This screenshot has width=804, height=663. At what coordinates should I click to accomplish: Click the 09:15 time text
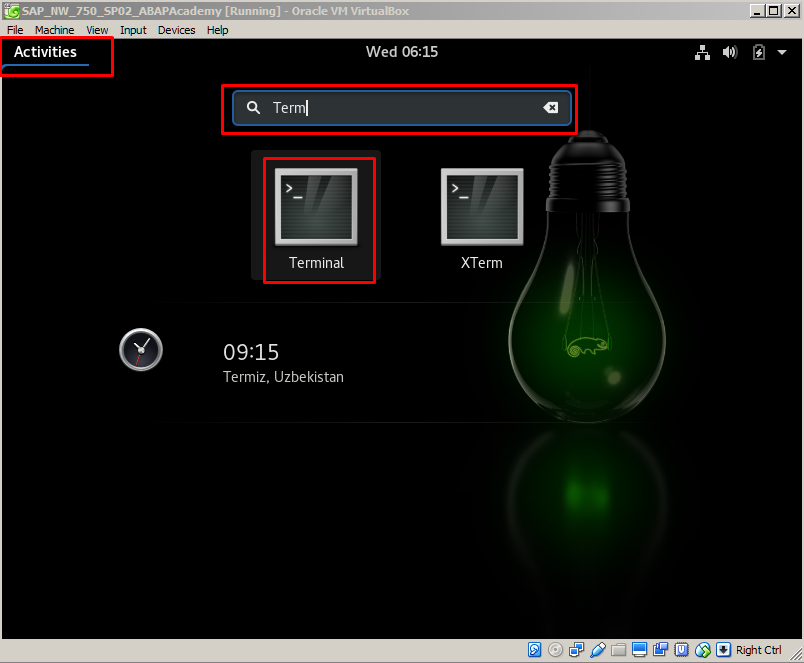point(251,352)
